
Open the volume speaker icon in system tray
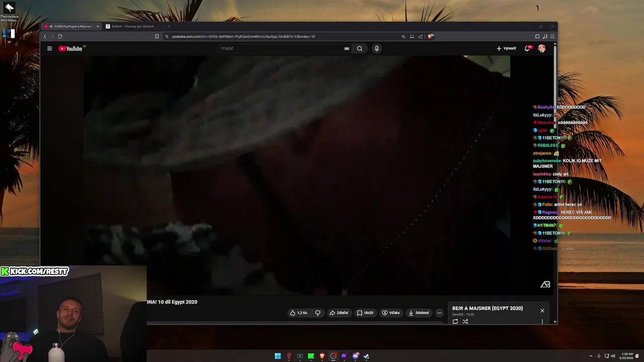pos(613,356)
